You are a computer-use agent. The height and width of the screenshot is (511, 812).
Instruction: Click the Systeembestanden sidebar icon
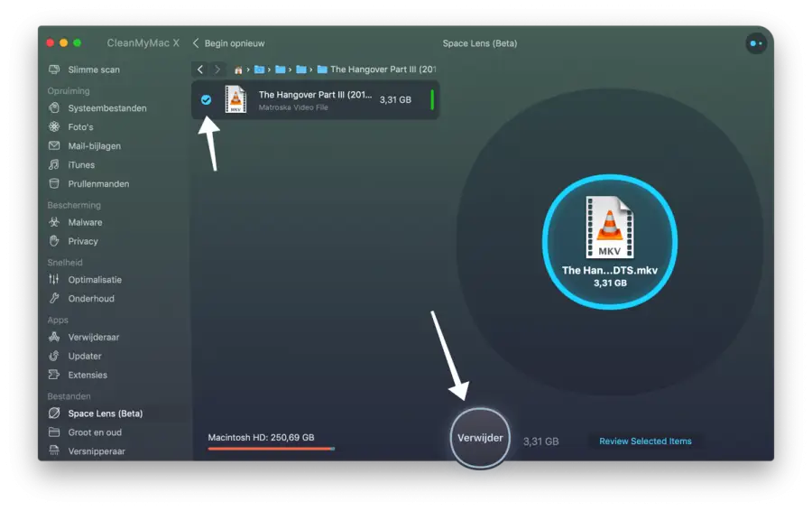54,107
